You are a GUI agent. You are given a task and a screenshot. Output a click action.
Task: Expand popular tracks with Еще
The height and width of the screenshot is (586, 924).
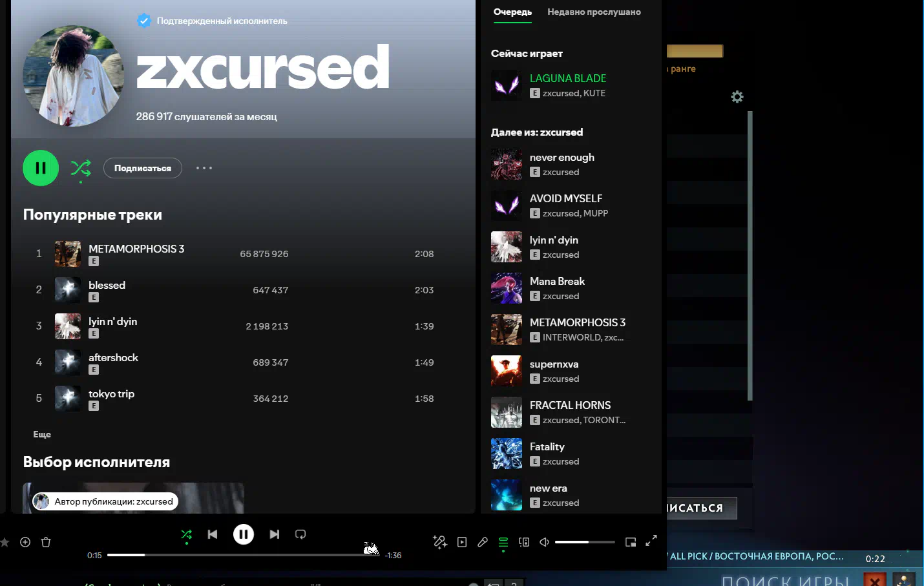coord(42,434)
